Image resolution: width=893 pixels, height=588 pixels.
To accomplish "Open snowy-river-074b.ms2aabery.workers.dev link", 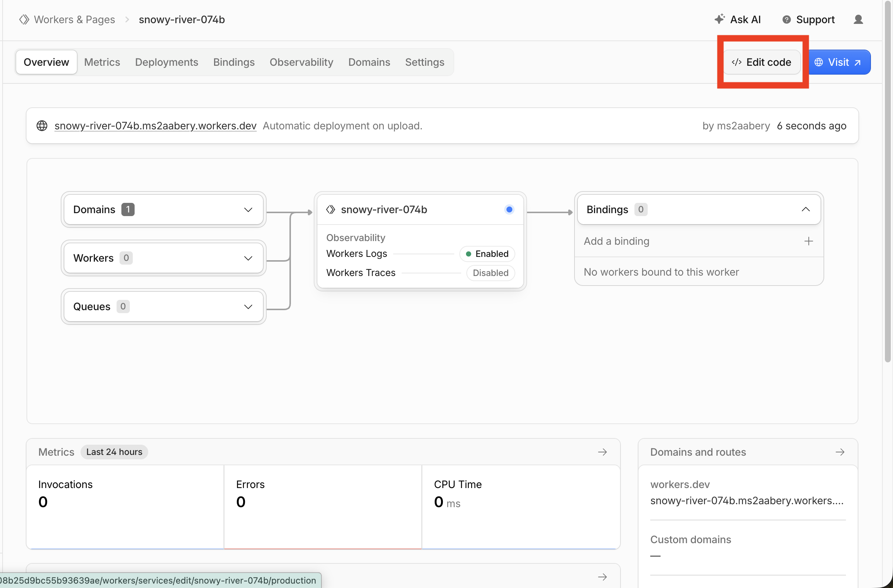I will [155, 126].
